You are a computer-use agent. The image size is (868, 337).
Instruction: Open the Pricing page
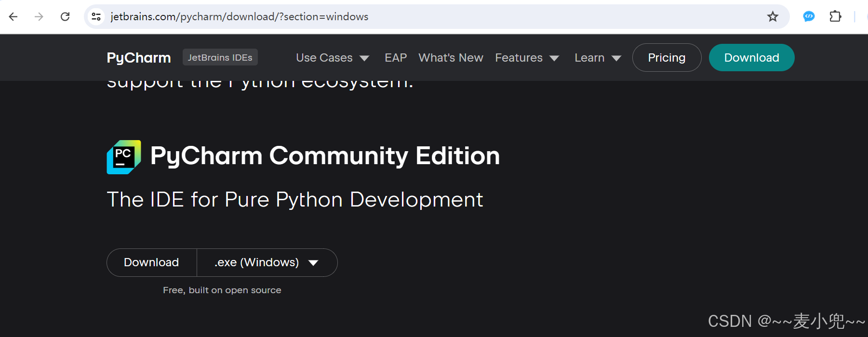pyautogui.click(x=667, y=58)
